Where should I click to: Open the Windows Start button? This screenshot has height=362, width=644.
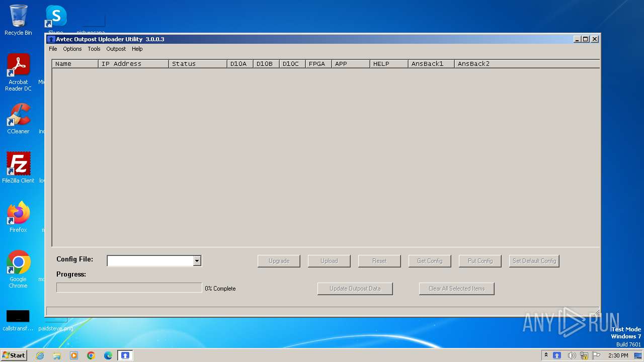tap(14, 355)
